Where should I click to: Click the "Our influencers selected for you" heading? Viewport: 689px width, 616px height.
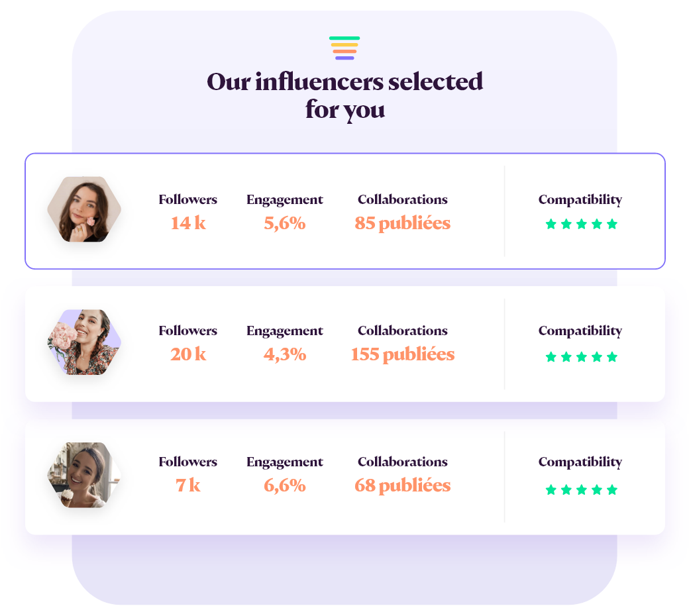tap(344, 95)
